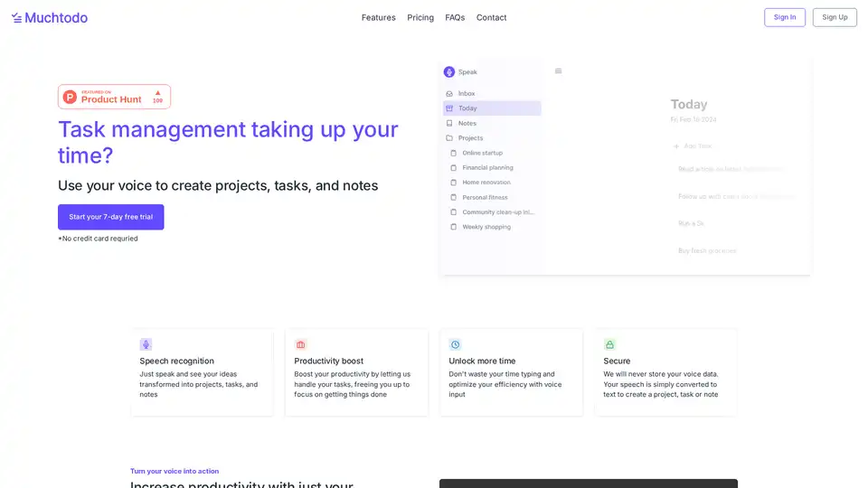Screen dimensions: 868x488
Task: Click the purple microphone Speak icon
Action: click(x=449, y=71)
